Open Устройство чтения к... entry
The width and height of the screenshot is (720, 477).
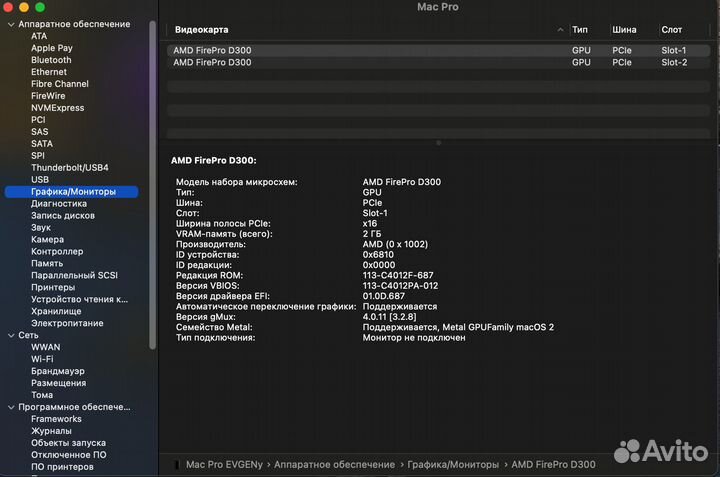79,299
